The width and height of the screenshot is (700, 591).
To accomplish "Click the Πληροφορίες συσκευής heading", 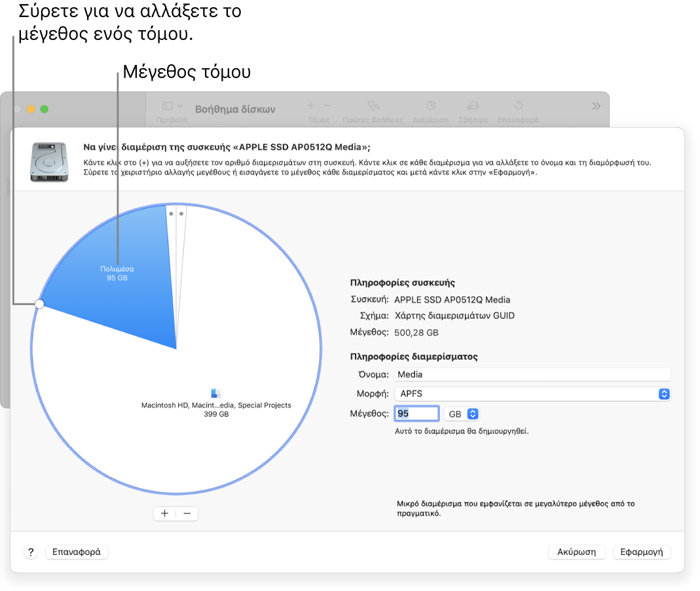I will pyautogui.click(x=403, y=283).
